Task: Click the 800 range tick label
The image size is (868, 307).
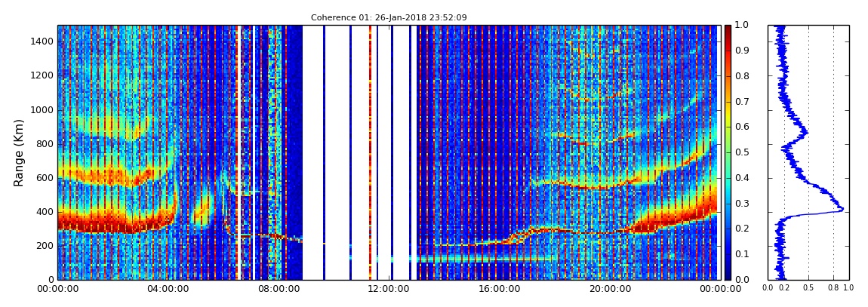Action: [x=45, y=144]
